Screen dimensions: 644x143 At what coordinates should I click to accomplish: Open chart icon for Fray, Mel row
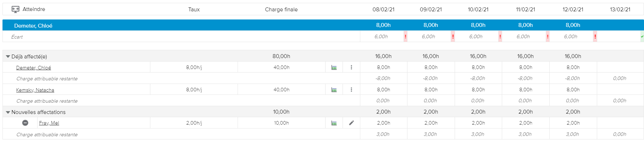click(x=334, y=123)
